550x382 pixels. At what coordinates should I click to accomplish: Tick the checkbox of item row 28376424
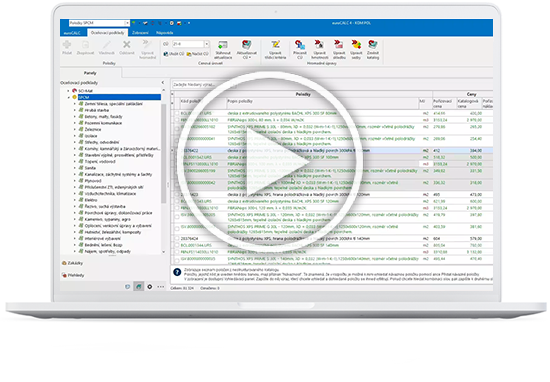pos(177,239)
